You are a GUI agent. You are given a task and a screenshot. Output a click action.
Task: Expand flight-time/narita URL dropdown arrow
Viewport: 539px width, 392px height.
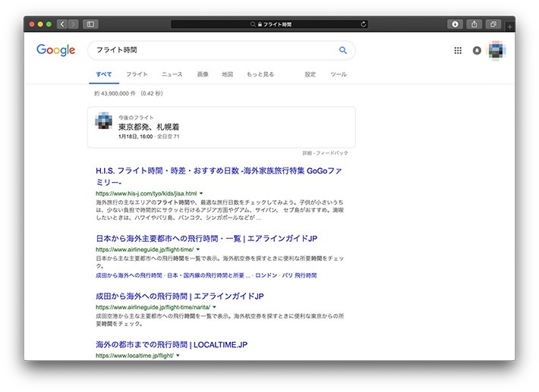point(215,307)
